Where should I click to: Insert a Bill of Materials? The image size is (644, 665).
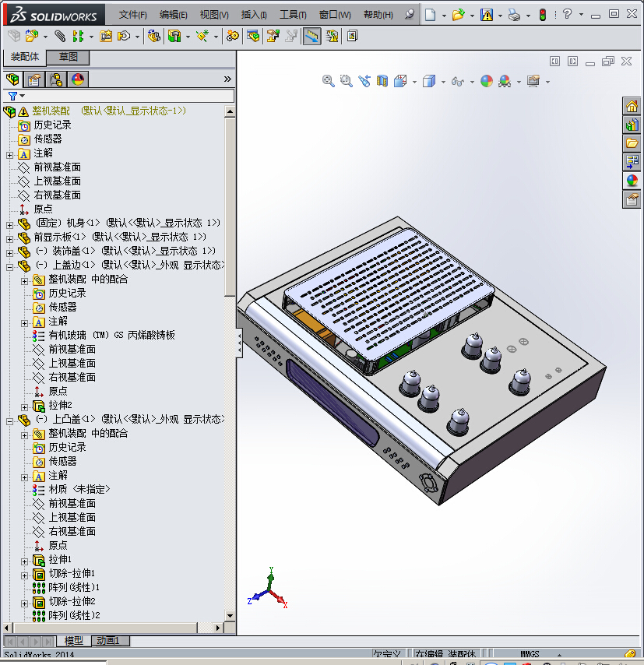(253, 37)
